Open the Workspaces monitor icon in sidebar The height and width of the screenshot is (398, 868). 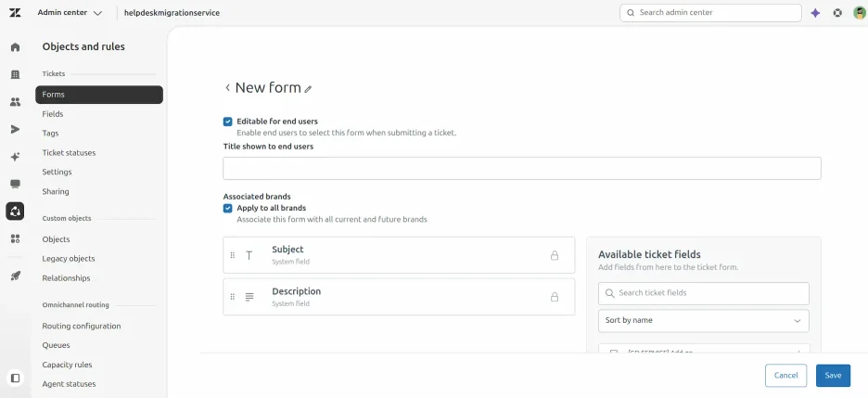tap(15, 184)
